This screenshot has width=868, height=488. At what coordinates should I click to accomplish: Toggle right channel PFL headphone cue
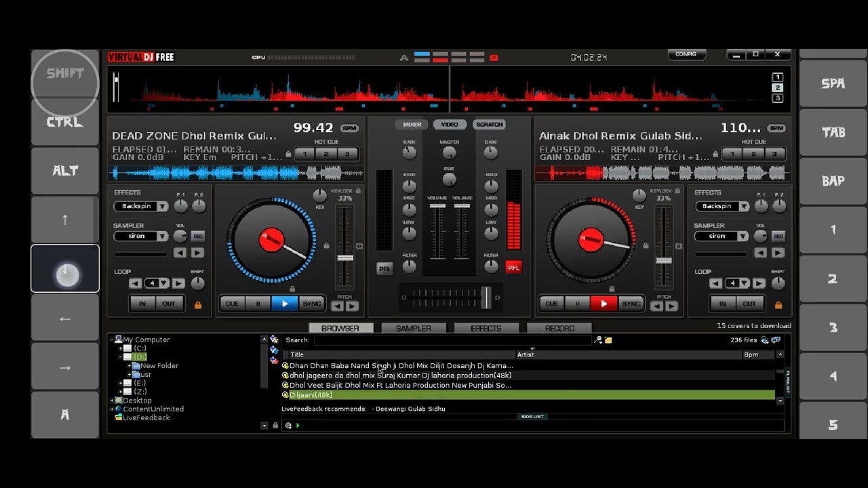pyautogui.click(x=513, y=268)
